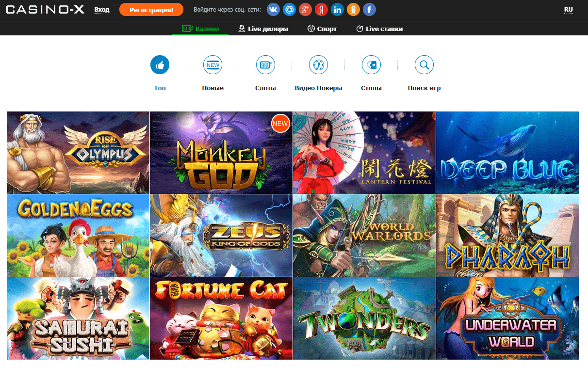Select the Новые category icon marked NEW

(212, 64)
